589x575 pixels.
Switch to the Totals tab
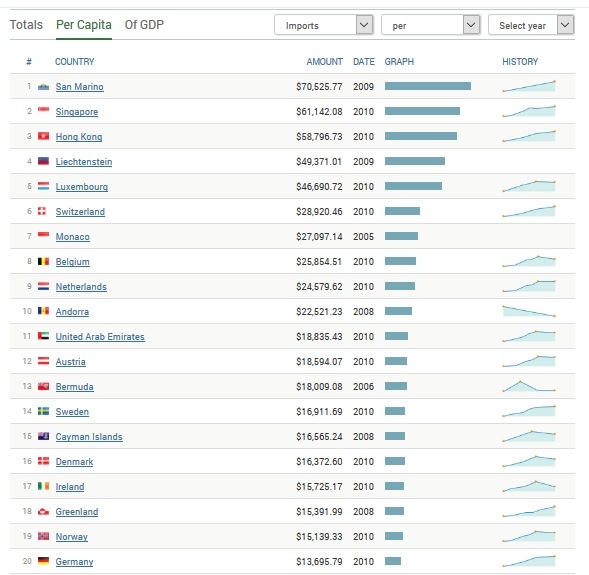tap(26, 25)
